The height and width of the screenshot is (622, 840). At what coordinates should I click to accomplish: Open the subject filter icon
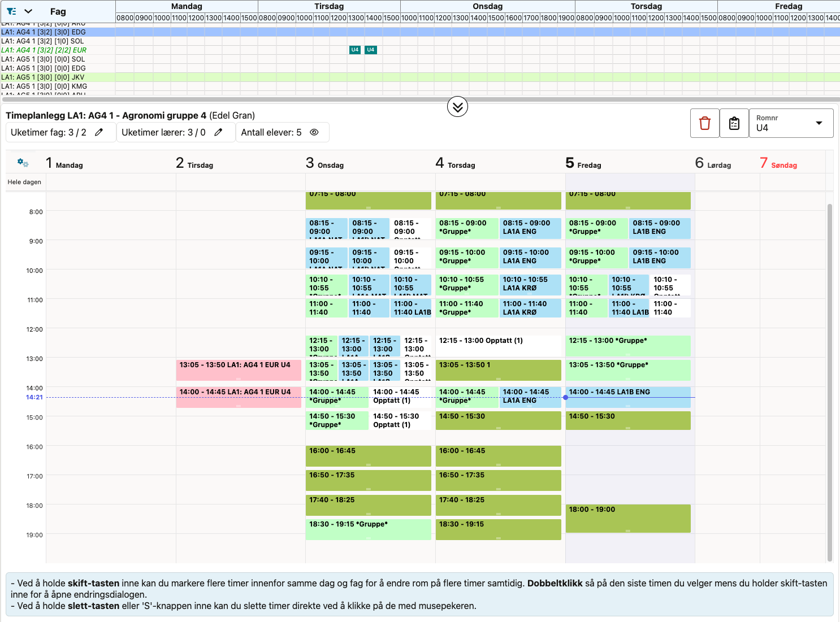11,11
